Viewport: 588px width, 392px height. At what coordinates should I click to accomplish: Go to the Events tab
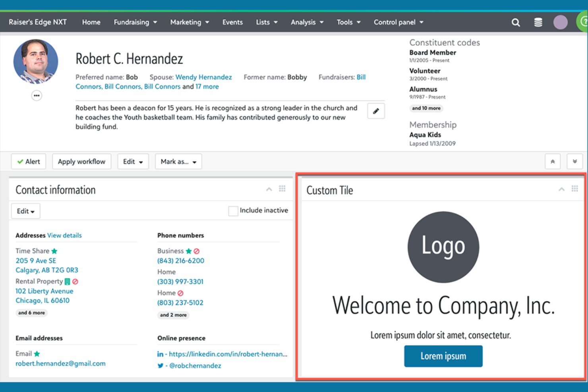click(232, 22)
